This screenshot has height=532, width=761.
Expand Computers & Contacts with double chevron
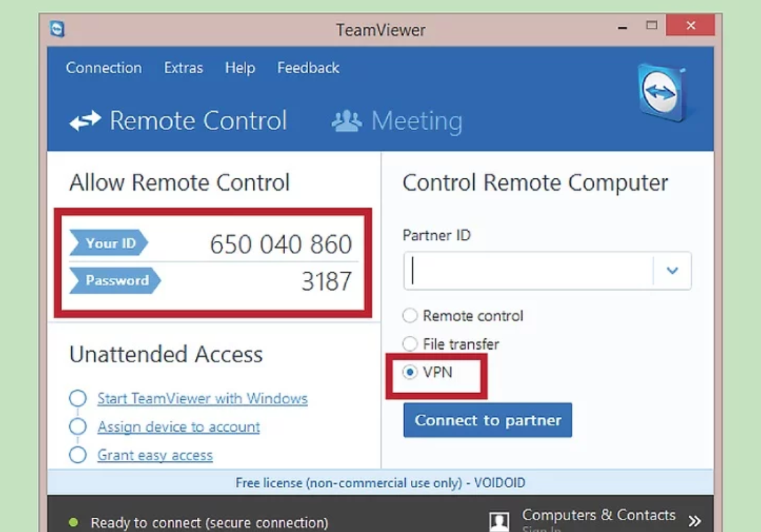[x=695, y=521]
